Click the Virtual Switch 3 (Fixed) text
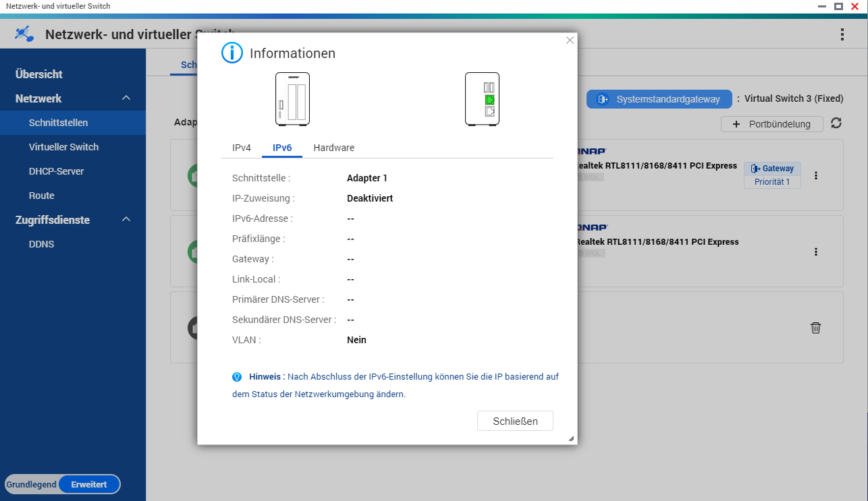Viewport: 868px width, 501px height. pos(794,98)
